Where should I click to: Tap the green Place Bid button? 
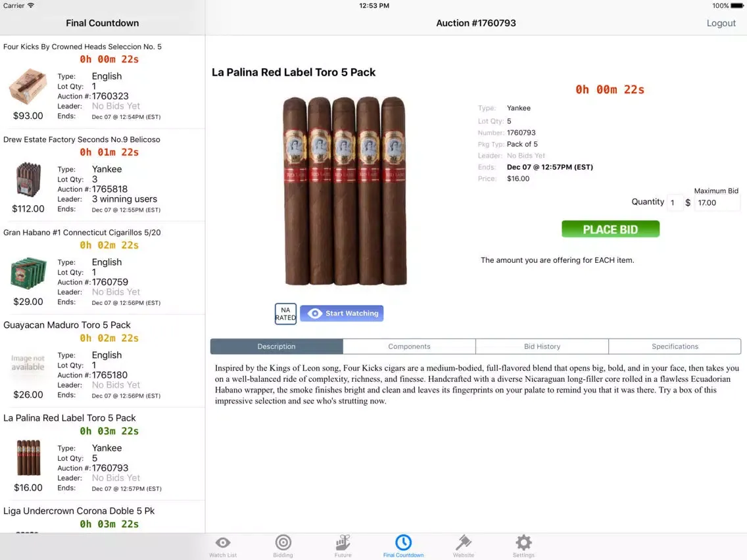[610, 229]
